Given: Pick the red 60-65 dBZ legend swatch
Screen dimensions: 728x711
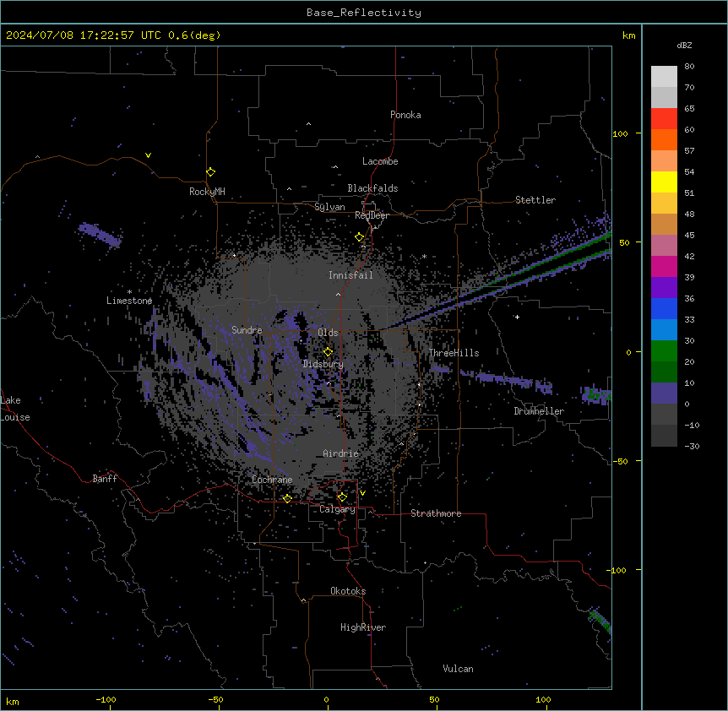Looking at the screenshot, I should coord(664,118).
